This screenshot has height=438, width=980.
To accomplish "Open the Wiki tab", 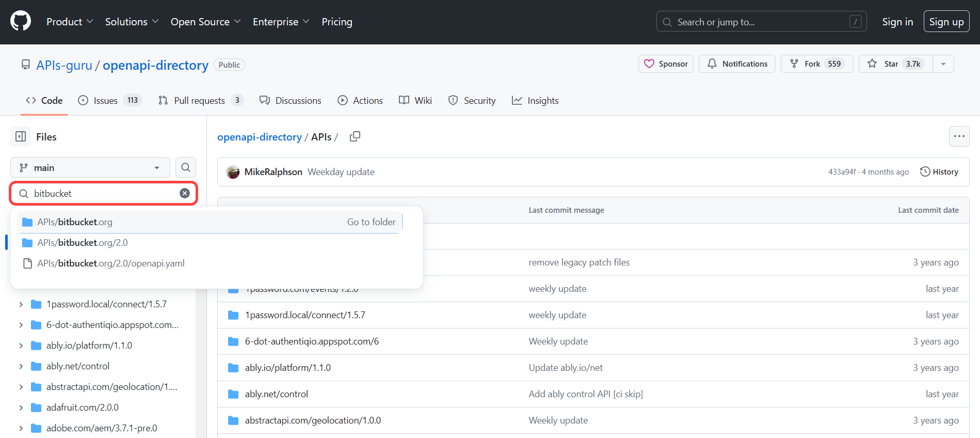I will point(415,101).
